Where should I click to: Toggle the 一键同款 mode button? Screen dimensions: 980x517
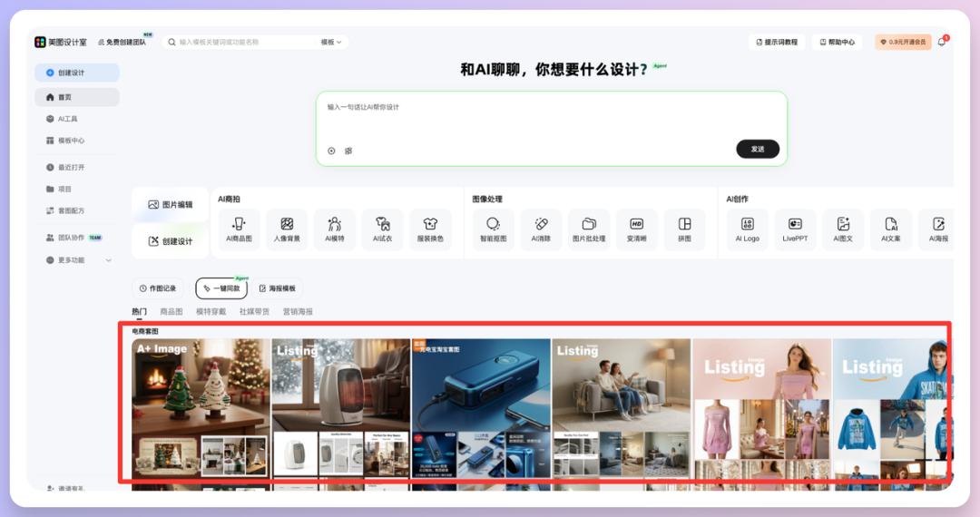point(221,288)
